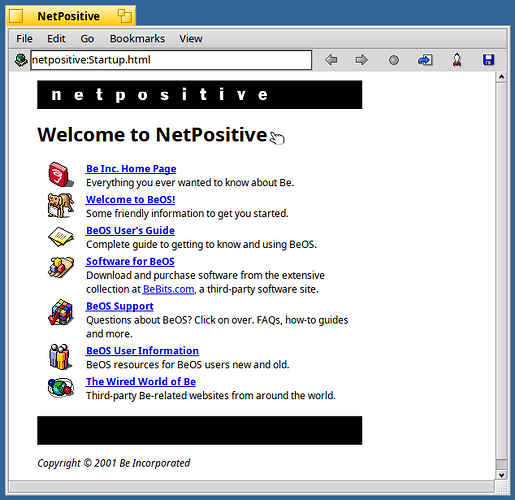Click the vertical scrollbar up arrow
The width and height of the screenshot is (515, 500).
(x=501, y=77)
